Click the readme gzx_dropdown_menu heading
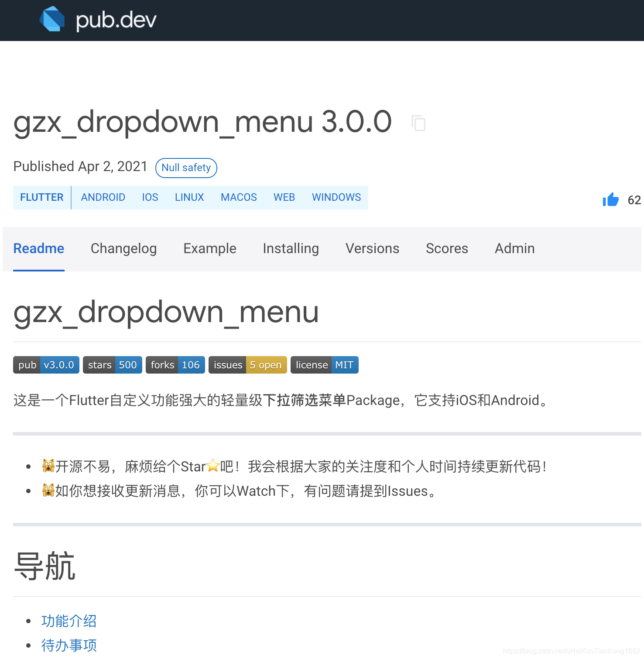The image size is (644, 659). pyautogui.click(x=166, y=312)
